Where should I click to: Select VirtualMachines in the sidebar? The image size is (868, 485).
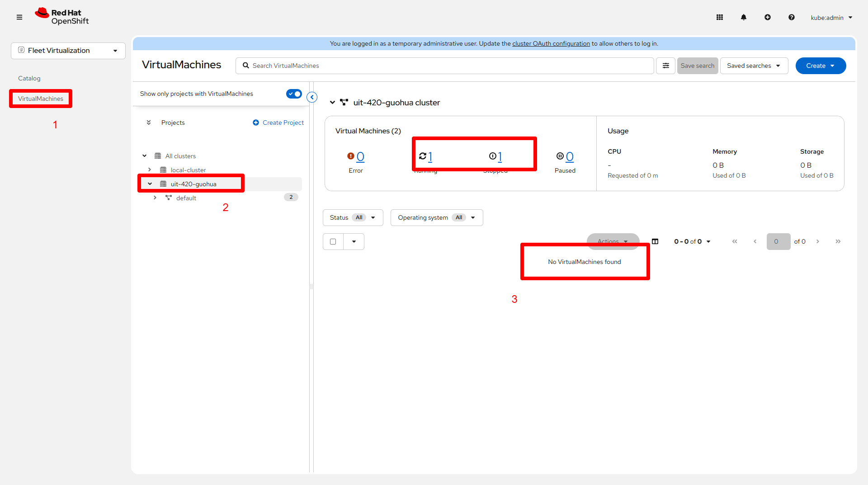click(41, 99)
